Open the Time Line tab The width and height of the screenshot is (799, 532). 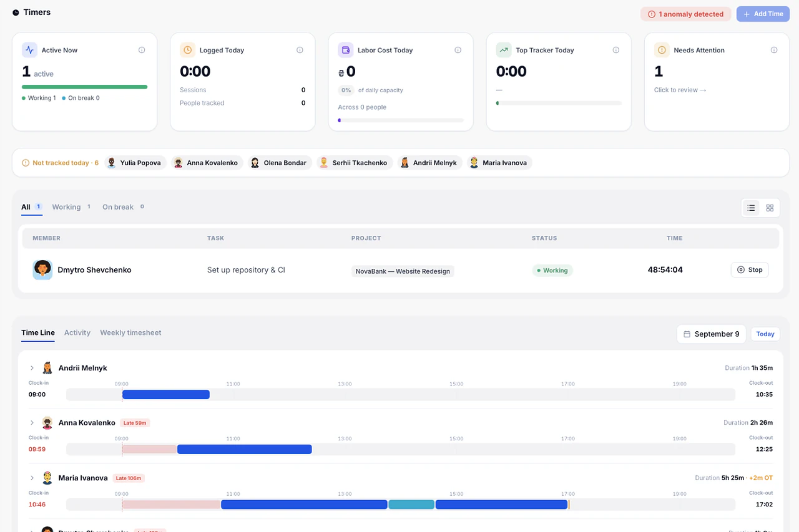(x=38, y=332)
